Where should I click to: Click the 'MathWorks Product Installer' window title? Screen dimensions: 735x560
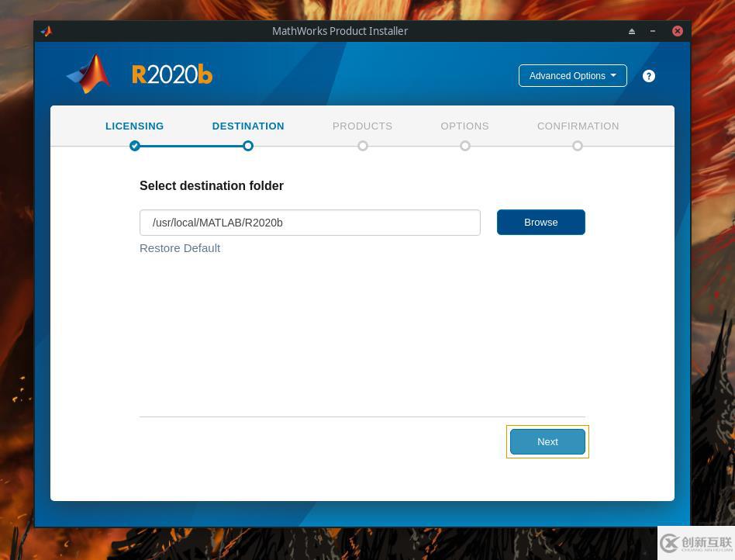(x=340, y=31)
